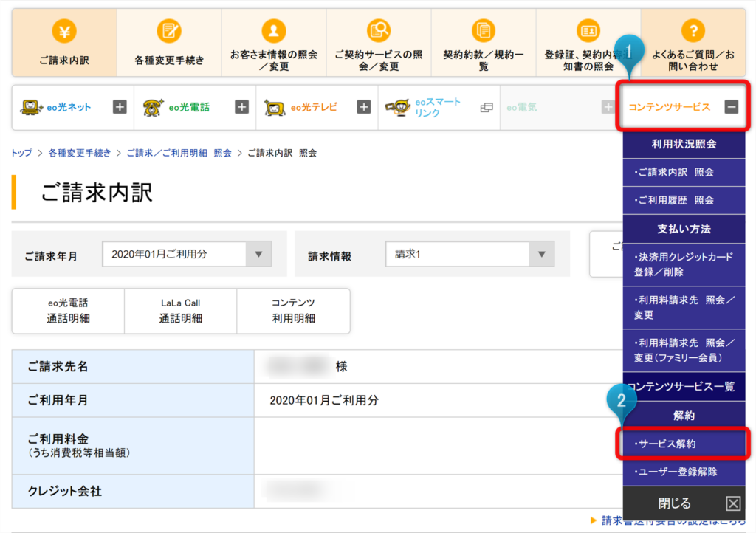Open the question mark よくあるご質問 icon
Viewport: 756px width, 533px height.
(693, 32)
